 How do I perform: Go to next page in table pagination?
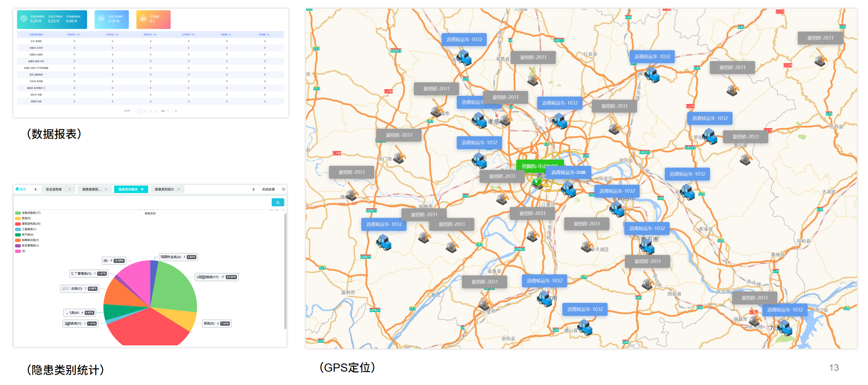point(156,111)
